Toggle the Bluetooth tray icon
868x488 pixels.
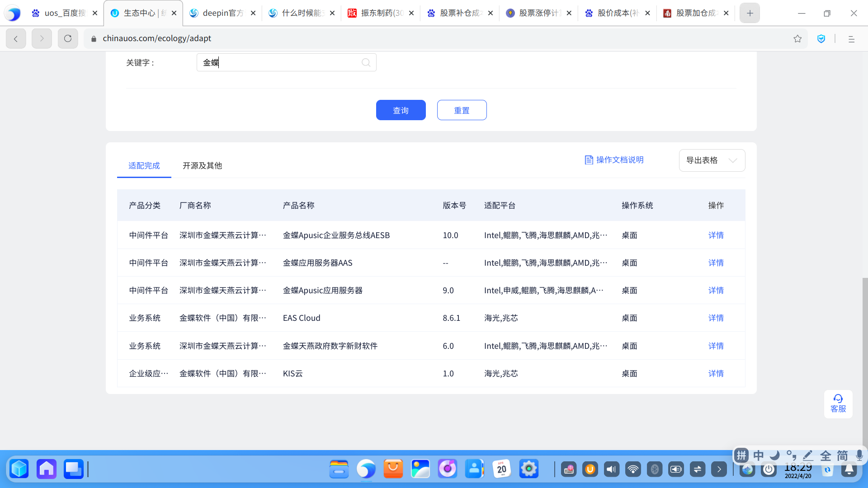click(654, 469)
